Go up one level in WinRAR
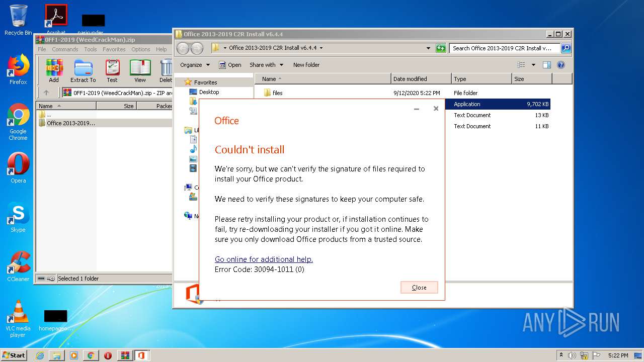 (x=46, y=93)
